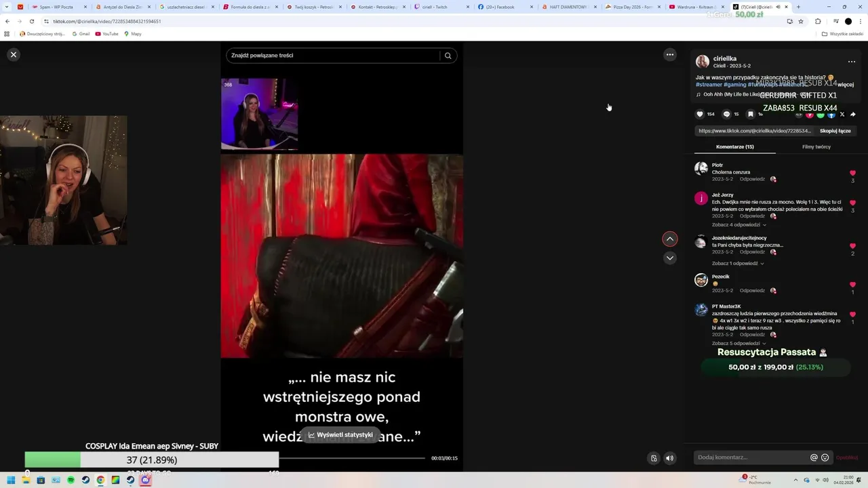Switch to 'Pizza Day 2026' tab

(x=632, y=7)
